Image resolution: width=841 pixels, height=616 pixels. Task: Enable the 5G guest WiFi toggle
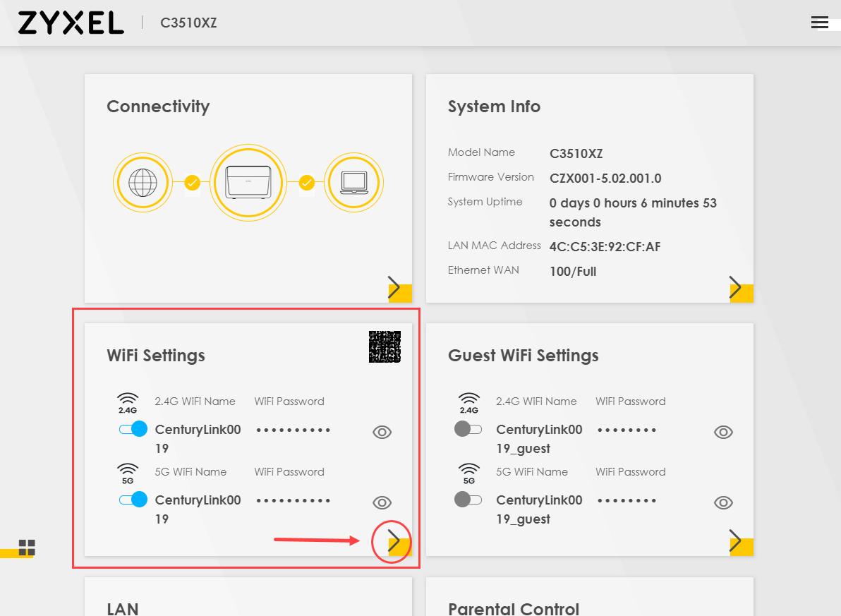coord(468,500)
